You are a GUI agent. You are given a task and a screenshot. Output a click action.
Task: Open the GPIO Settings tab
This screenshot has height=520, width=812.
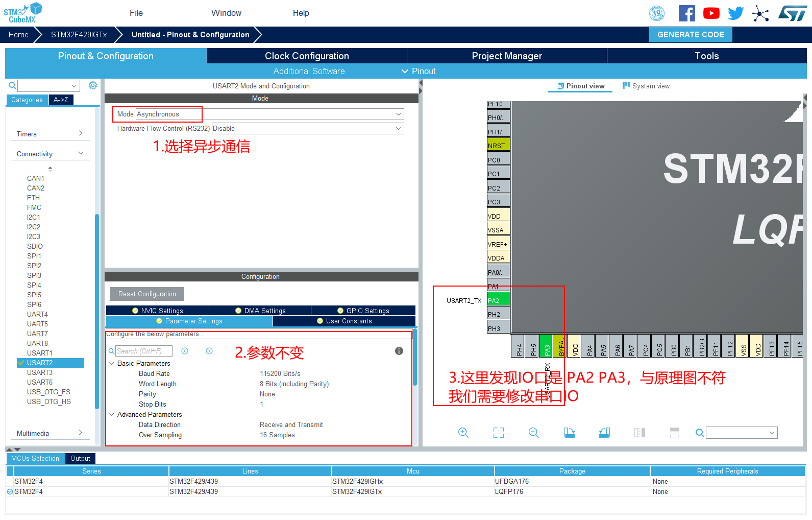pyautogui.click(x=363, y=311)
